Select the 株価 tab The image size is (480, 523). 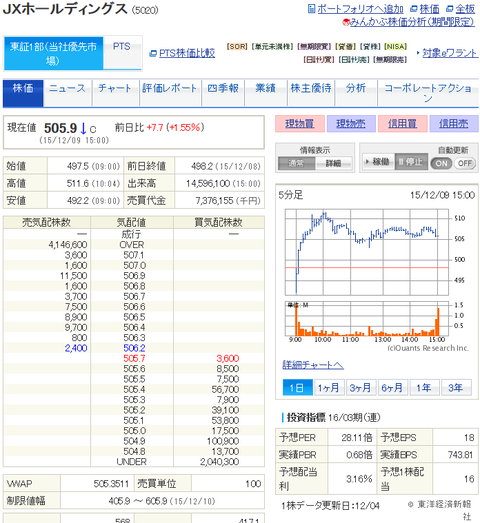point(23,93)
